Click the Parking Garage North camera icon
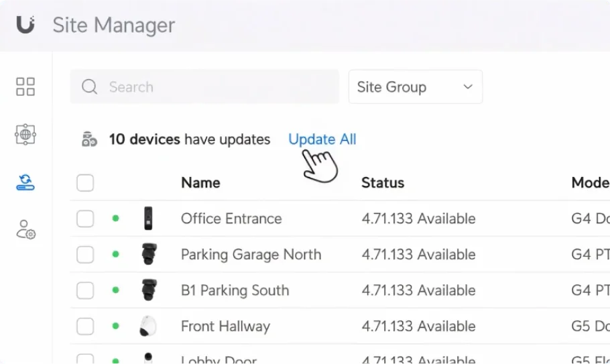610x364 pixels. (x=149, y=254)
